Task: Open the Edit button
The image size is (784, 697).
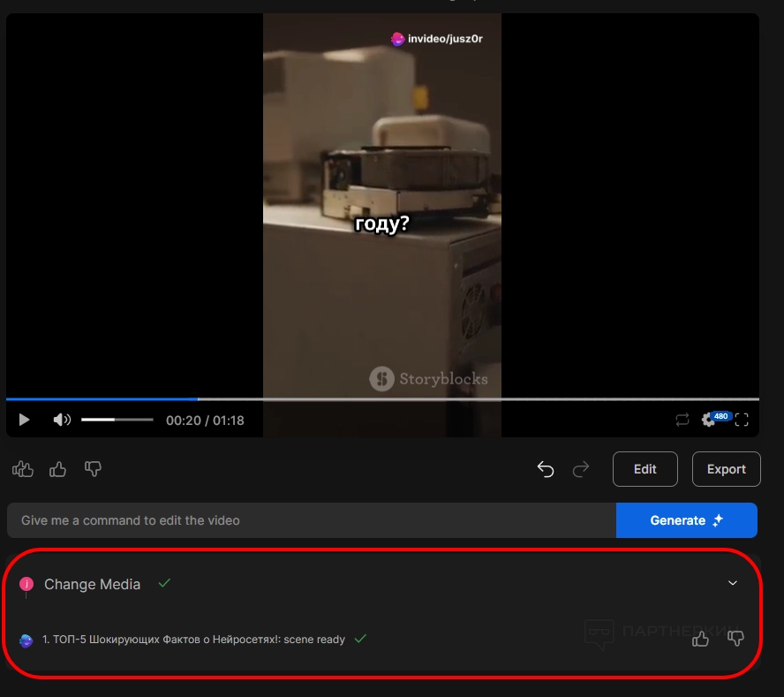Action: click(x=645, y=469)
